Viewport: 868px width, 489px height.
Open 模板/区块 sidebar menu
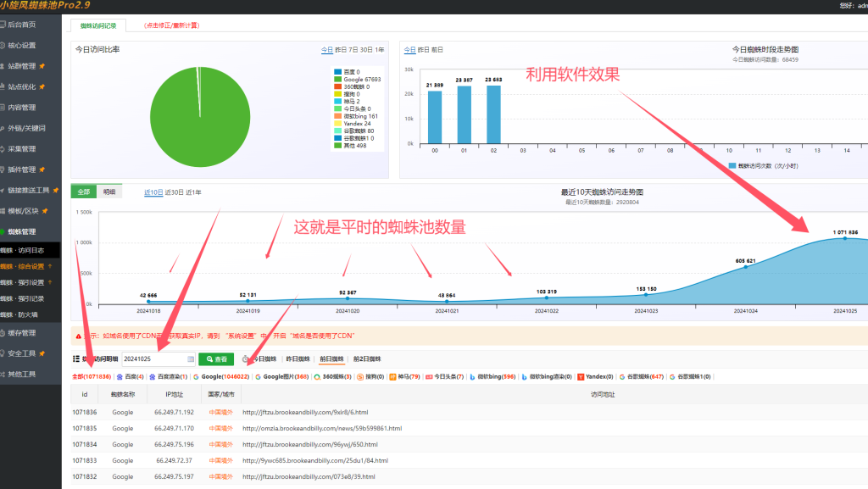click(23, 211)
